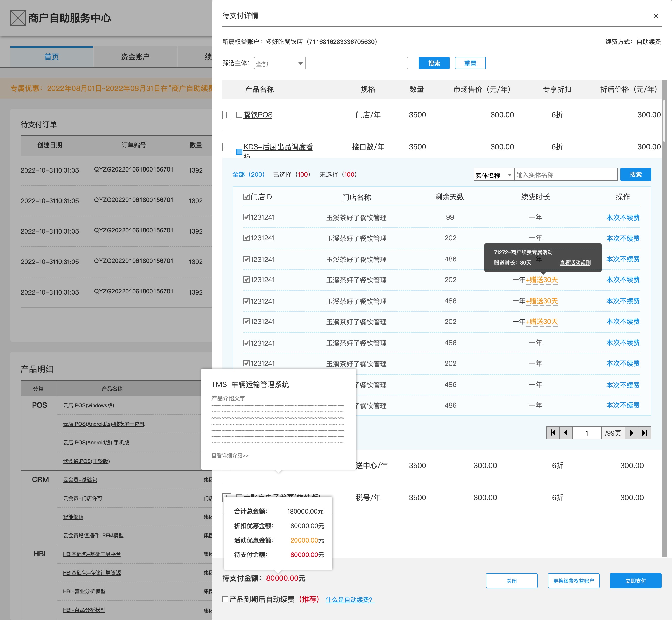Image resolution: width=672 pixels, height=620 pixels.
Task: Open 云会员增值插件-RFM模型 link
Action: (93, 536)
